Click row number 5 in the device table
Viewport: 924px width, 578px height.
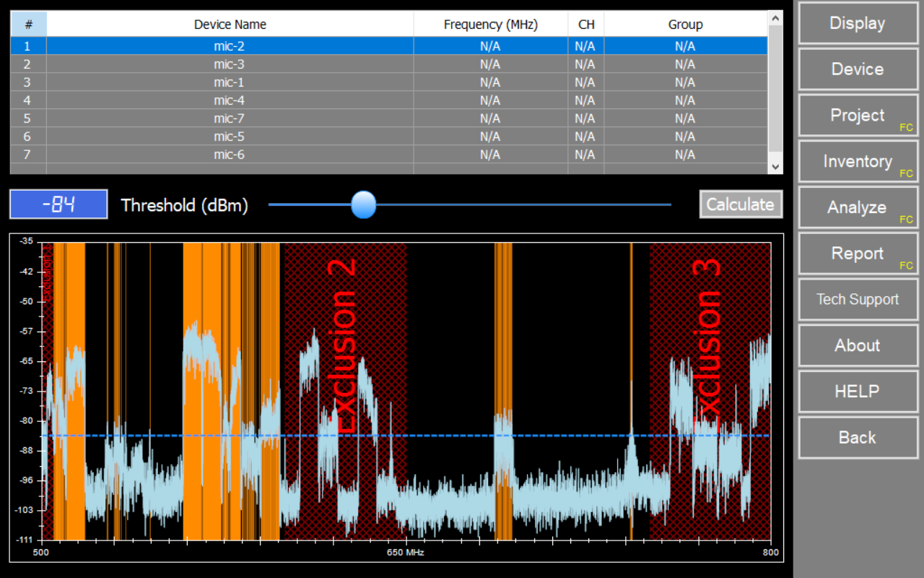(28, 118)
